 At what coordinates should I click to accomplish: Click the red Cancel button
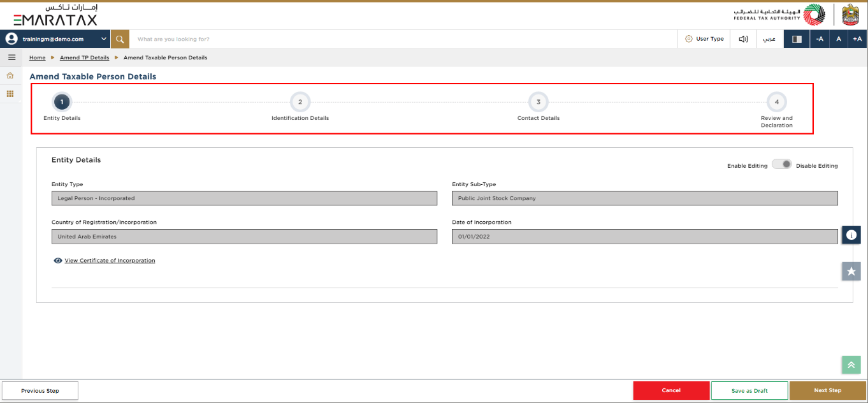[671, 390]
